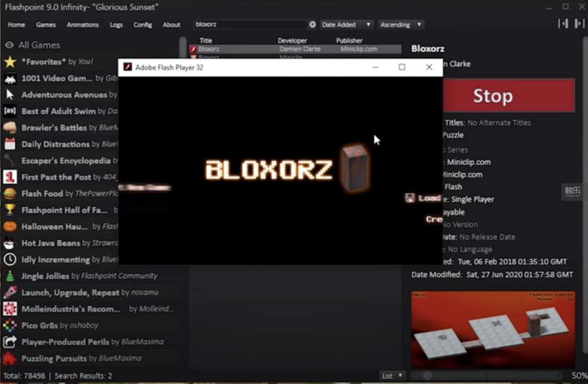Select the Bloxorz row by Damien Clarke
Viewport: 588px width, 384px height.
click(295, 49)
